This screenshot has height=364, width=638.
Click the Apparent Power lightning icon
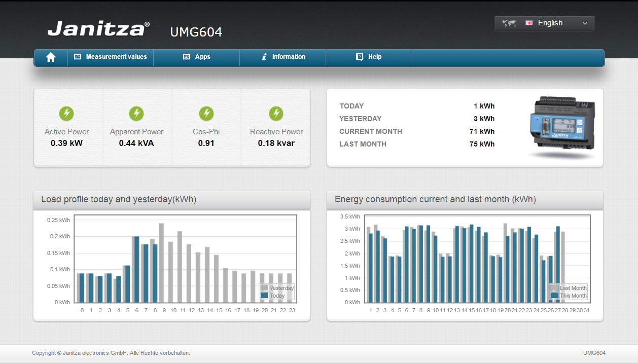(x=136, y=114)
